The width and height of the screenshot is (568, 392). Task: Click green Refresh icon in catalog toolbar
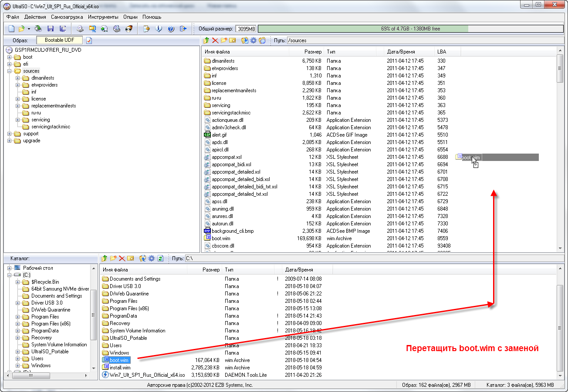click(160, 258)
